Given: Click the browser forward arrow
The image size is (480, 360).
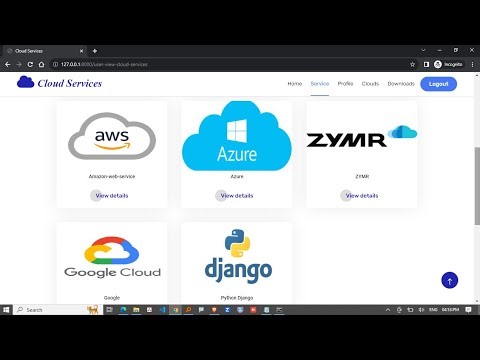Looking at the screenshot, I should 19,64.
